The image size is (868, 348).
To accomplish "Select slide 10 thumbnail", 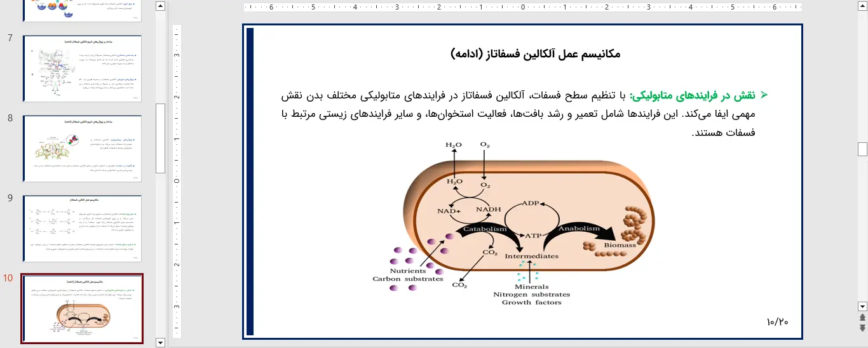I will [82, 309].
